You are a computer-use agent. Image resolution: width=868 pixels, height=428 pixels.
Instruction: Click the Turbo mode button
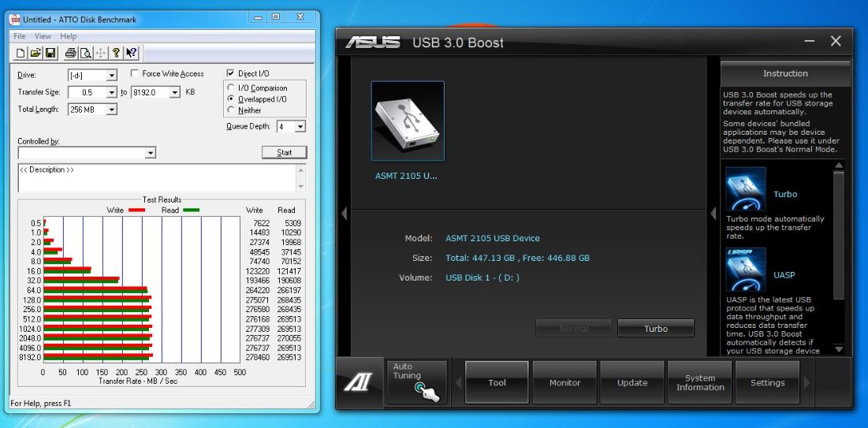click(655, 329)
